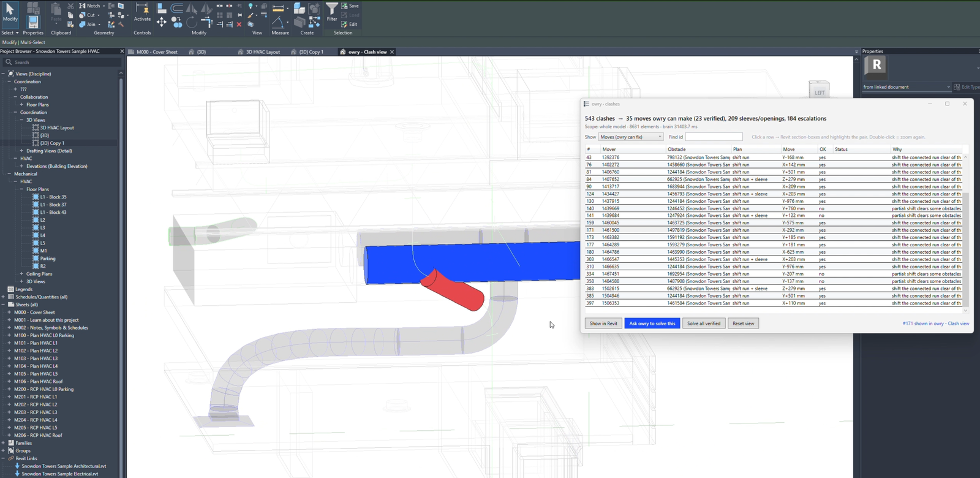Viewport: 980px width, 478px height.
Task: Select the Rotate tool in Modify panel
Action: [192, 22]
